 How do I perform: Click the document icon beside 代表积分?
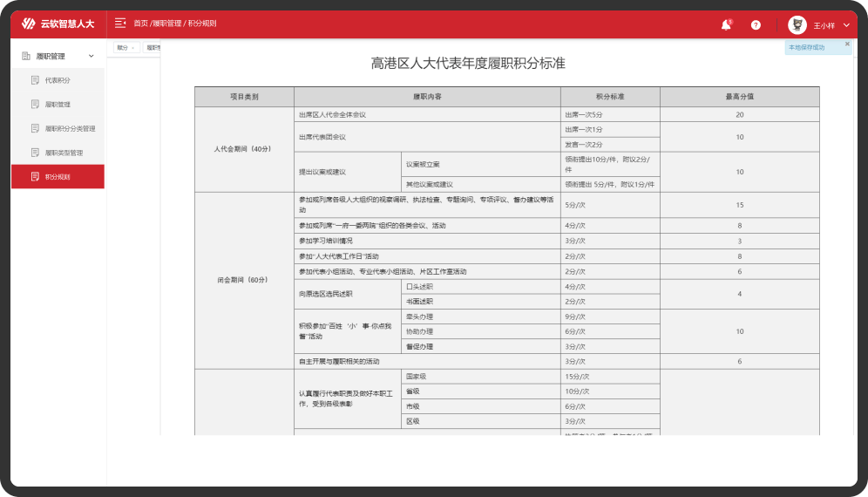tap(35, 80)
